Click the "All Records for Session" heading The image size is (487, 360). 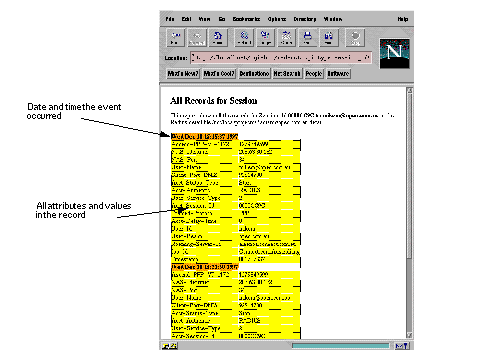(x=214, y=101)
